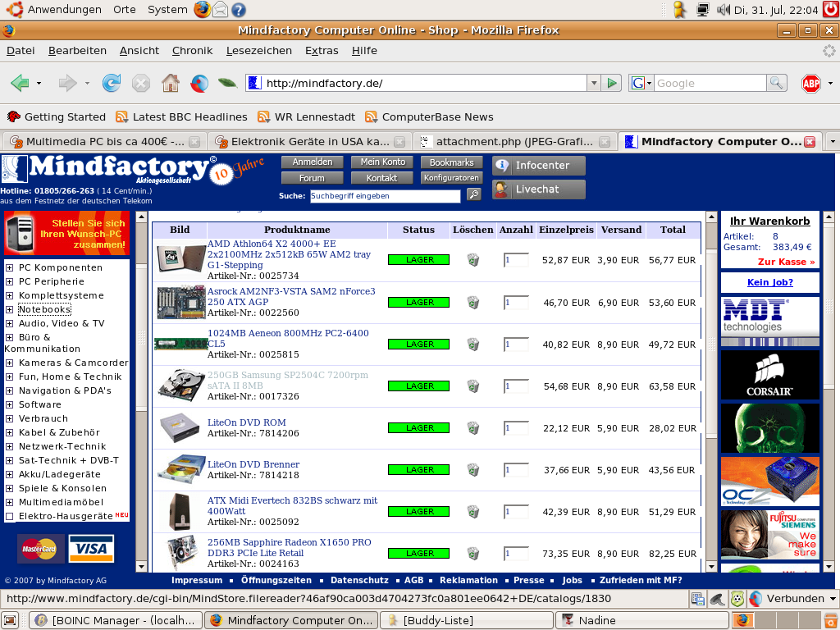Click the Konfiguratoren button
This screenshot has width=840, height=630.
click(451, 177)
